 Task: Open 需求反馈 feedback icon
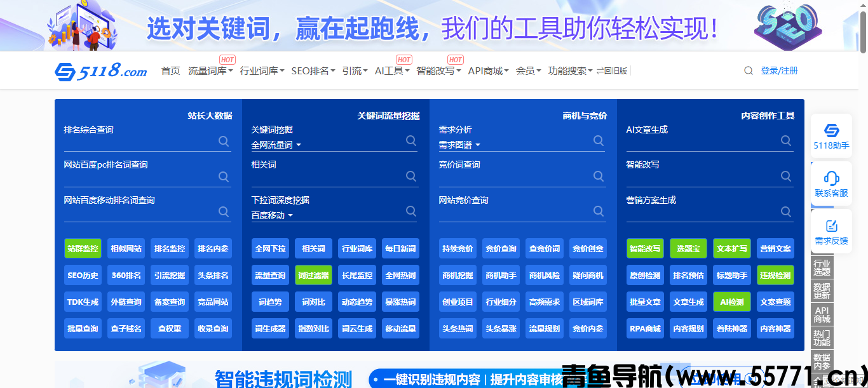831,231
